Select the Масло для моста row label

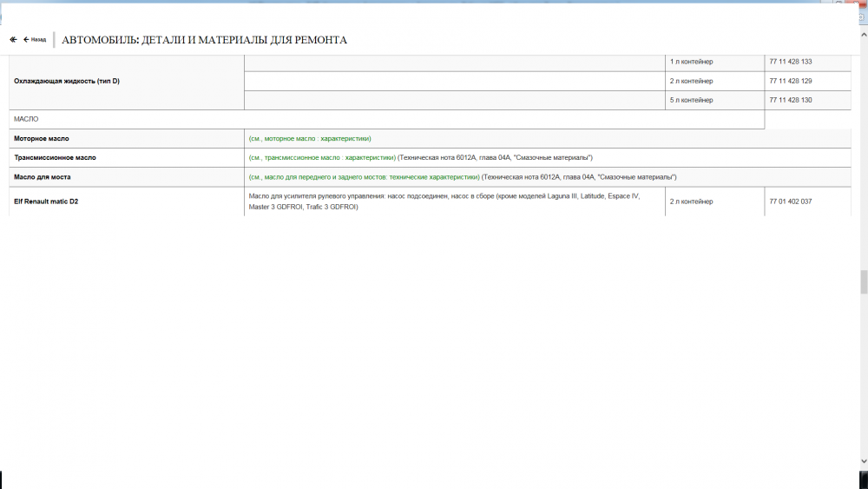pos(42,177)
